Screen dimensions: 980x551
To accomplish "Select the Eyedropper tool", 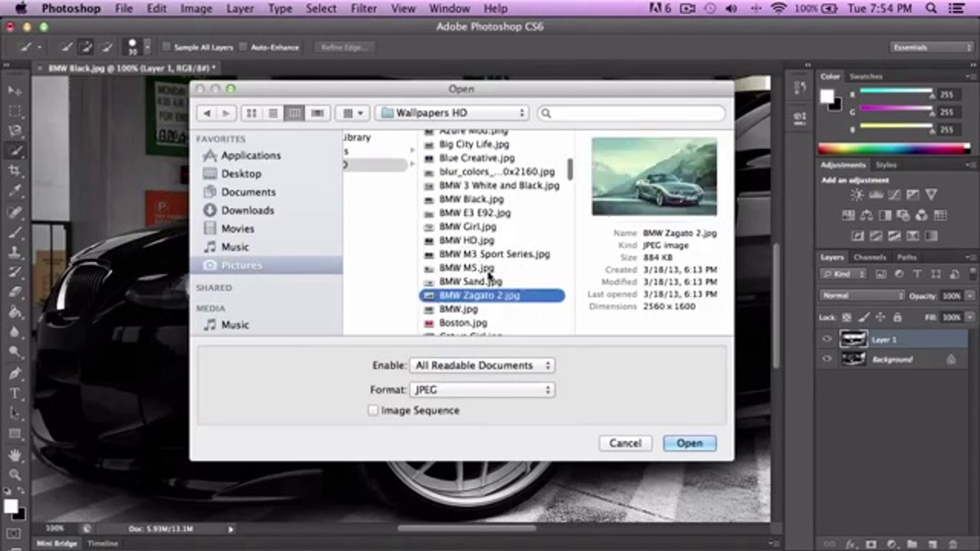I will [x=15, y=190].
